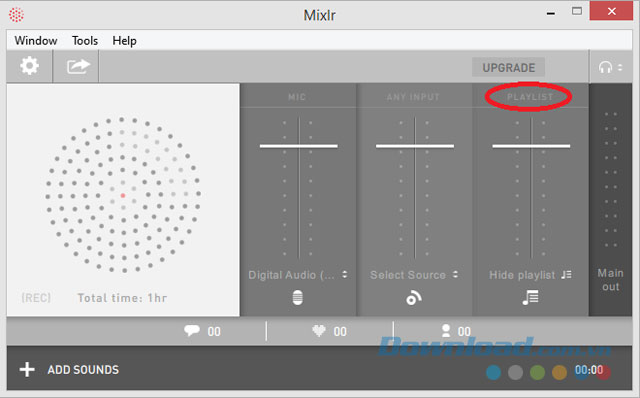Image resolution: width=640 pixels, height=398 pixels.
Task: Click small playlist icon beside Hide playlist
Action: 567,275
